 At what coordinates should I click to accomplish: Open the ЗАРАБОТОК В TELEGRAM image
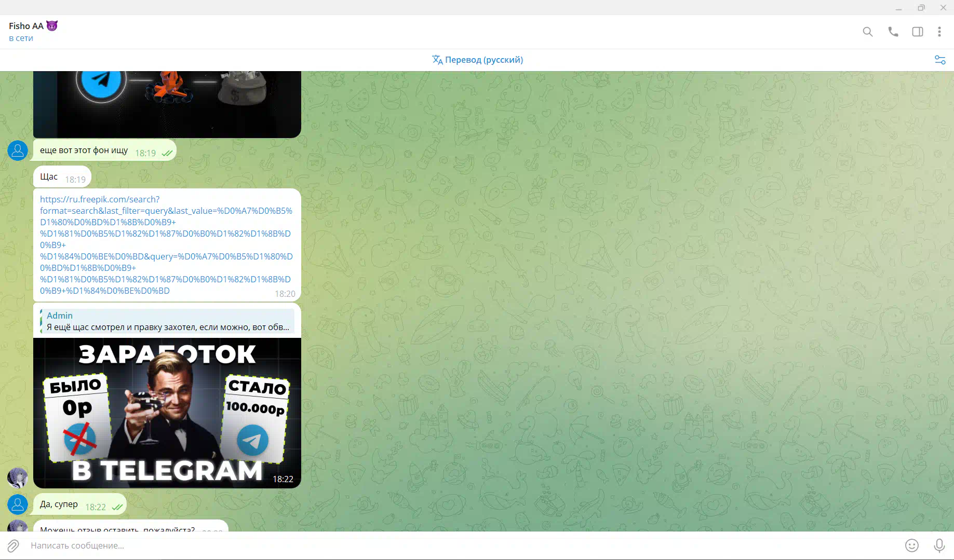point(167,413)
